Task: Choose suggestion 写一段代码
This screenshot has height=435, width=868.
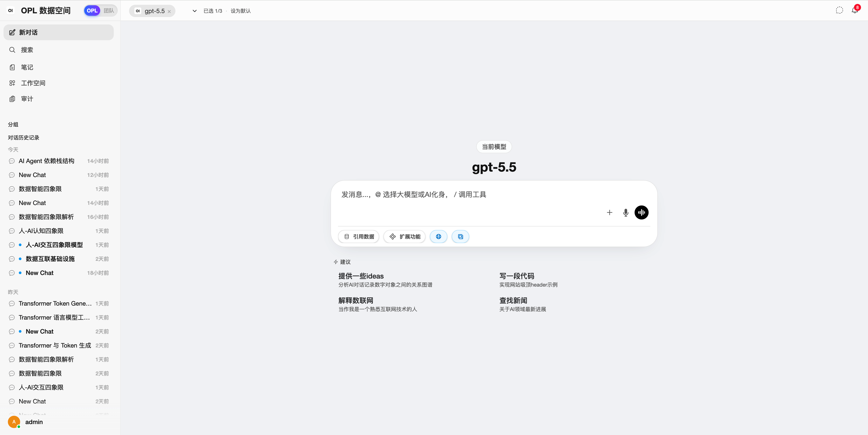Action: [x=528, y=280]
